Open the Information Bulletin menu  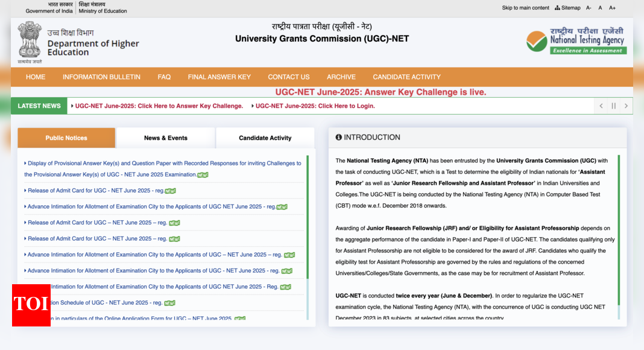point(101,77)
